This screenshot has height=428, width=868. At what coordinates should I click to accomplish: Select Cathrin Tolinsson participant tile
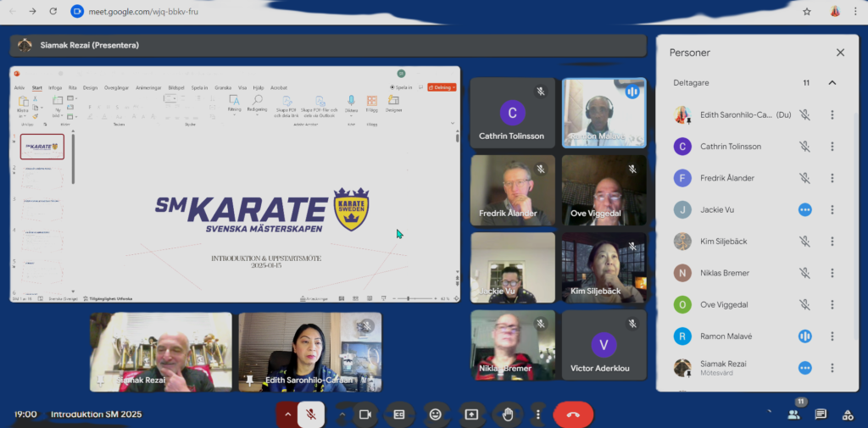coord(513,113)
